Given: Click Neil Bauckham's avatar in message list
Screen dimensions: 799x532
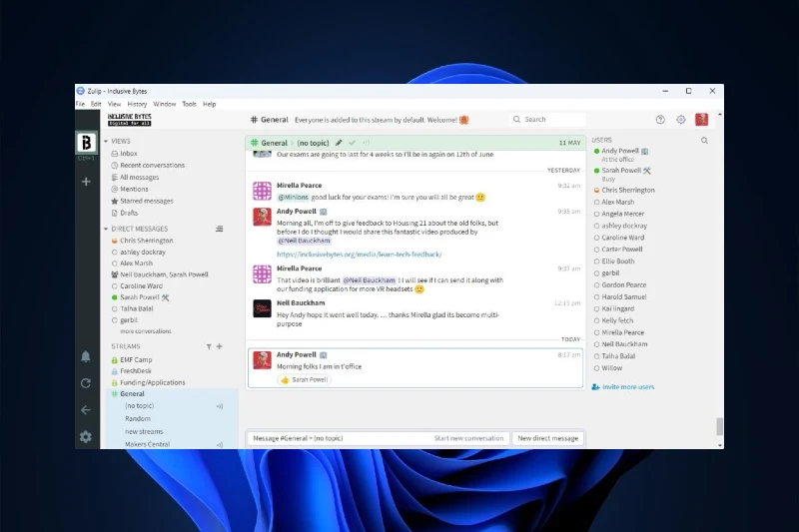Looking at the screenshot, I should click(x=262, y=308).
